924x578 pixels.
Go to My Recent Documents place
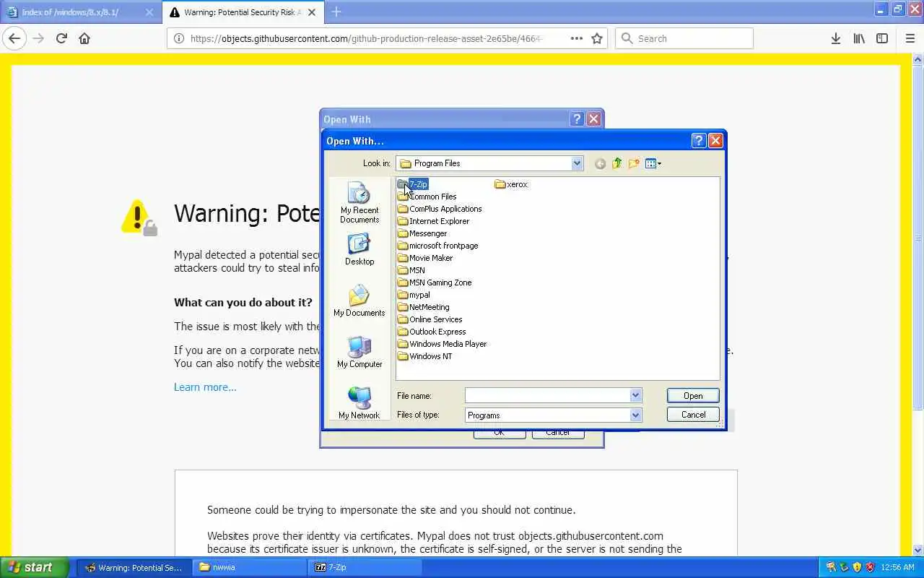point(359,203)
